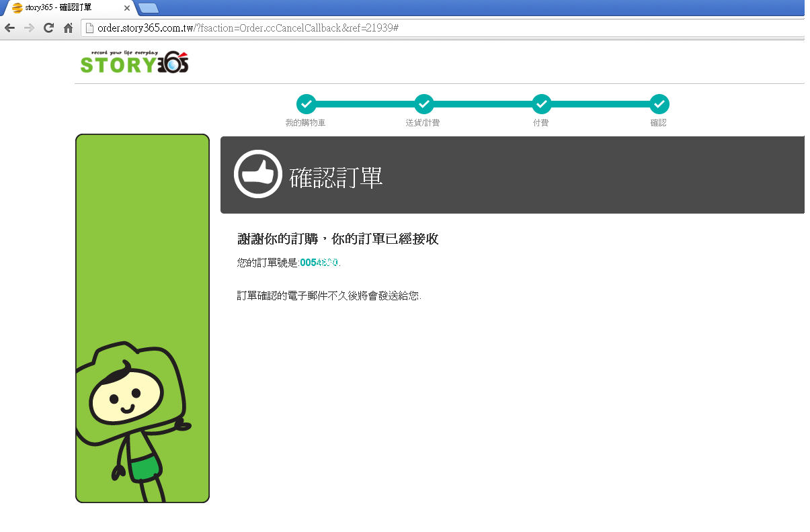Image resolution: width=810 pixels, height=532 pixels.
Task: Click the browser back arrow
Action: click(9, 28)
